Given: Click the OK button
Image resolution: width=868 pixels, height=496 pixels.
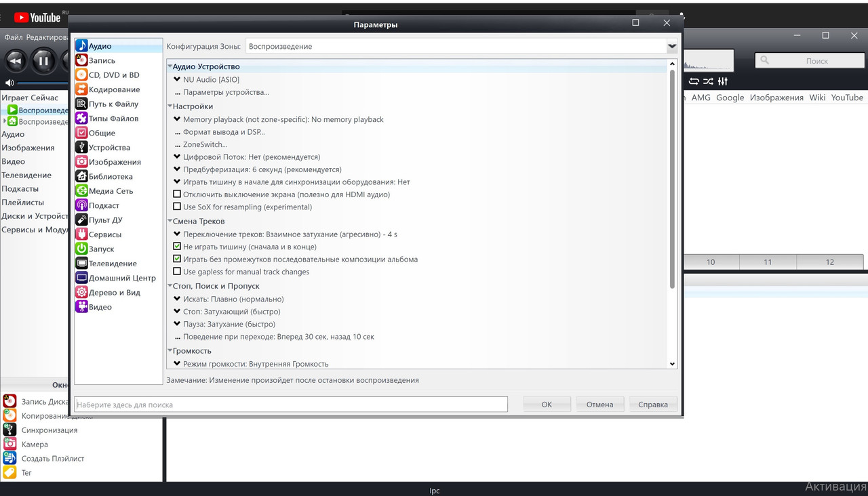Looking at the screenshot, I should point(547,404).
